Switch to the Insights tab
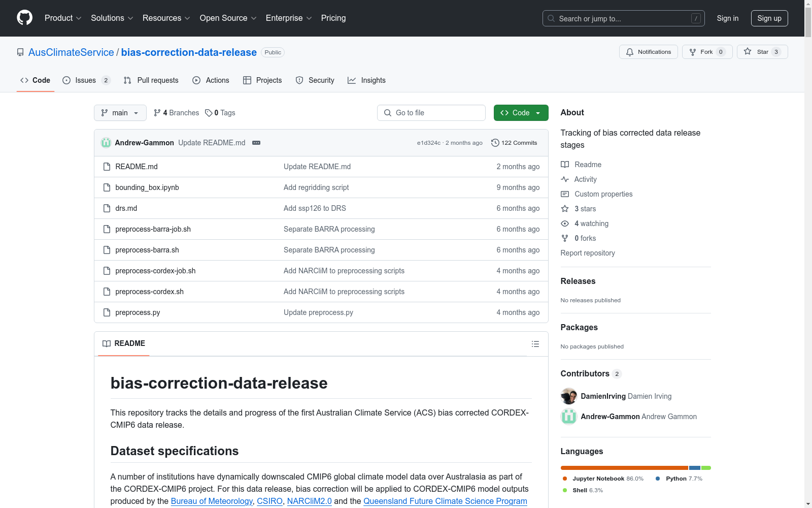This screenshot has width=812, height=508. [366, 80]
